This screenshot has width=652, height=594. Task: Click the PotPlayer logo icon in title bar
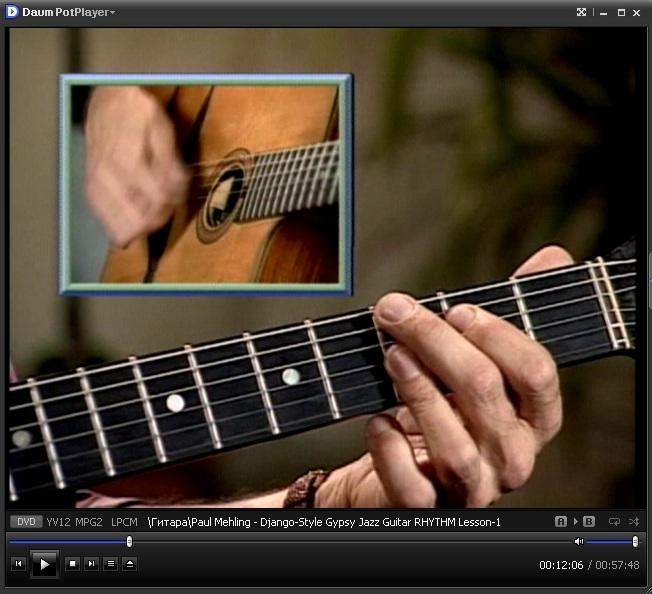[x=12, y=12]
